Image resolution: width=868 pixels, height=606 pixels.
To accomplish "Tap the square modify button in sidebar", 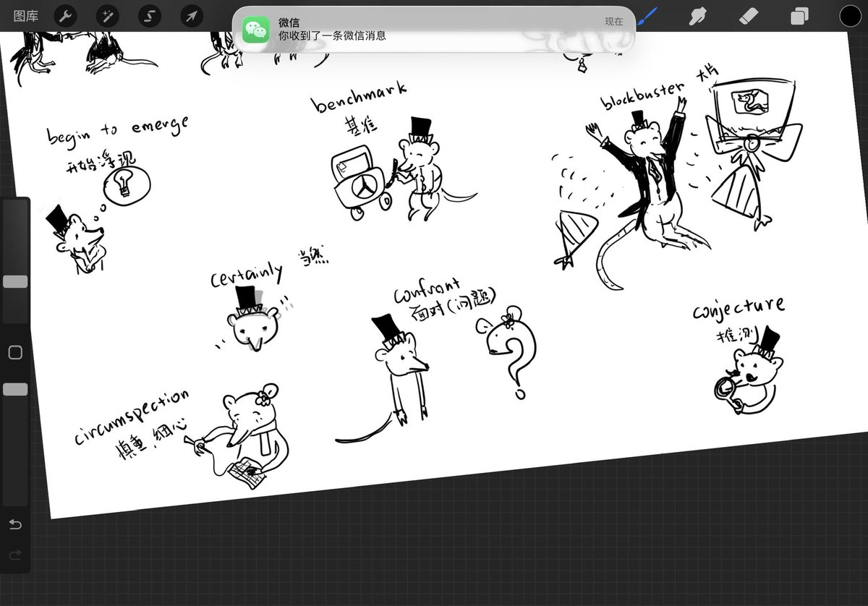I will coord(15,353).
